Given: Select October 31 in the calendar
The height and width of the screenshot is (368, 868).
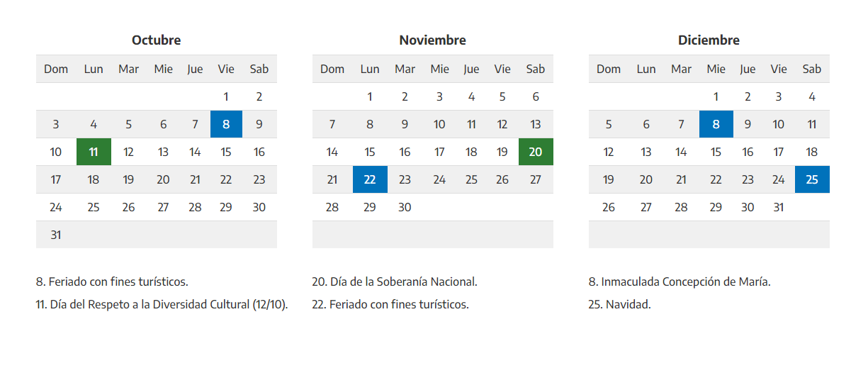Looking at the screenshot, I should coord(56,235).
